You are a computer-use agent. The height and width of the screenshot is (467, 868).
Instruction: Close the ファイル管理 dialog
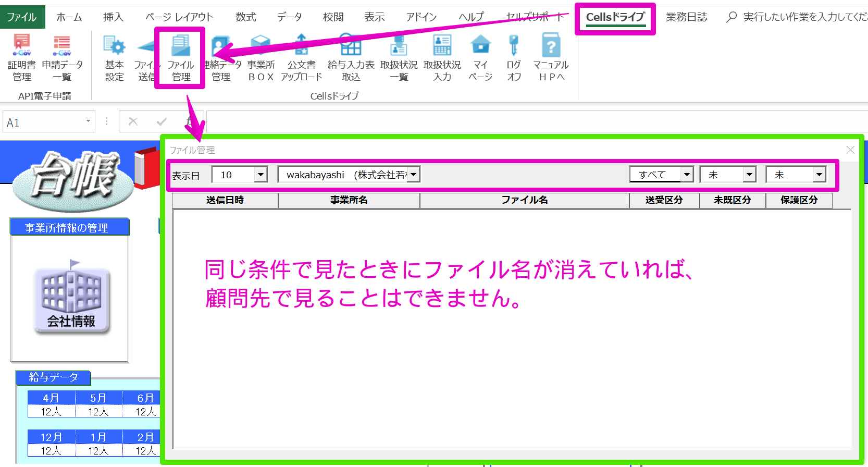click(850, 150)
